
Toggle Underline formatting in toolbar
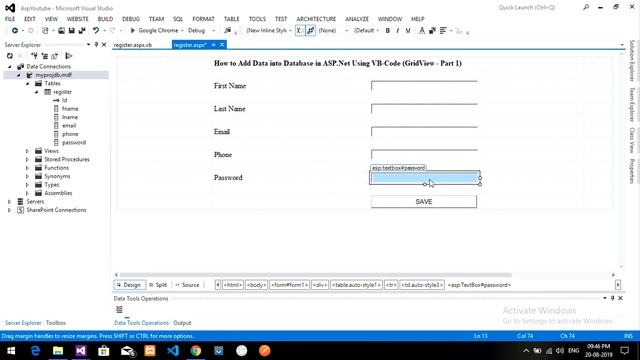(408, 31)
